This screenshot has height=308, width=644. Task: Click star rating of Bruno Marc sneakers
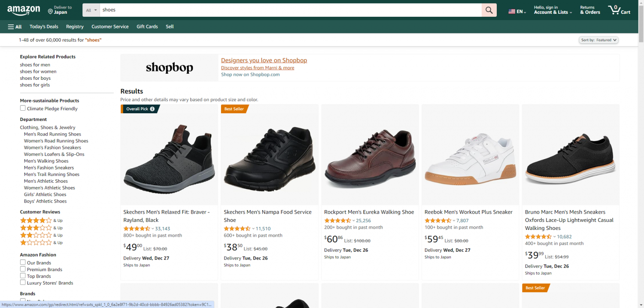[x=539, y=237]
